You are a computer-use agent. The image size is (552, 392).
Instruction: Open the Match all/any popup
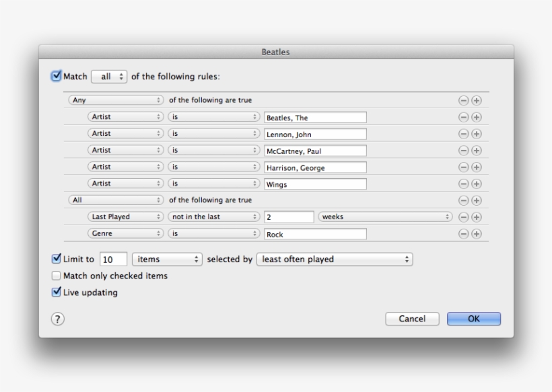[109, 77]
